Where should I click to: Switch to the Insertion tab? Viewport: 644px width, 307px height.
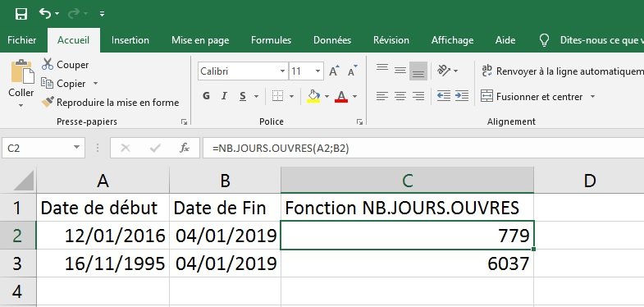(x=130, y=40)
